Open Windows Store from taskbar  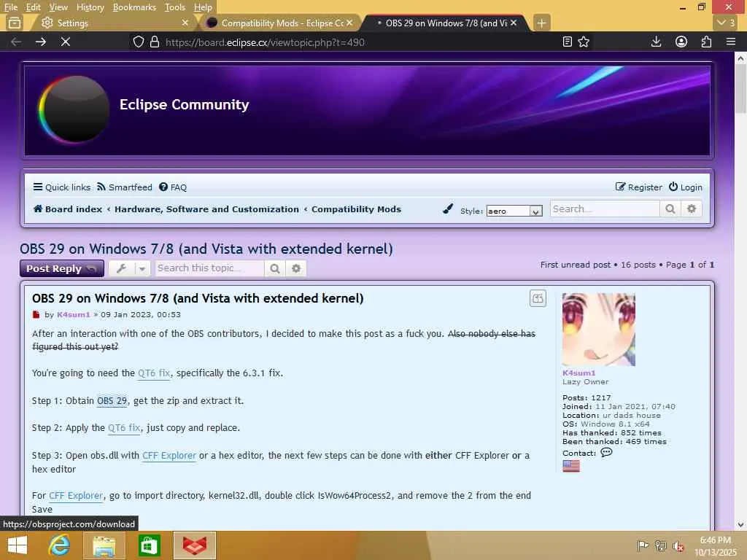click(x=149, y=545)
